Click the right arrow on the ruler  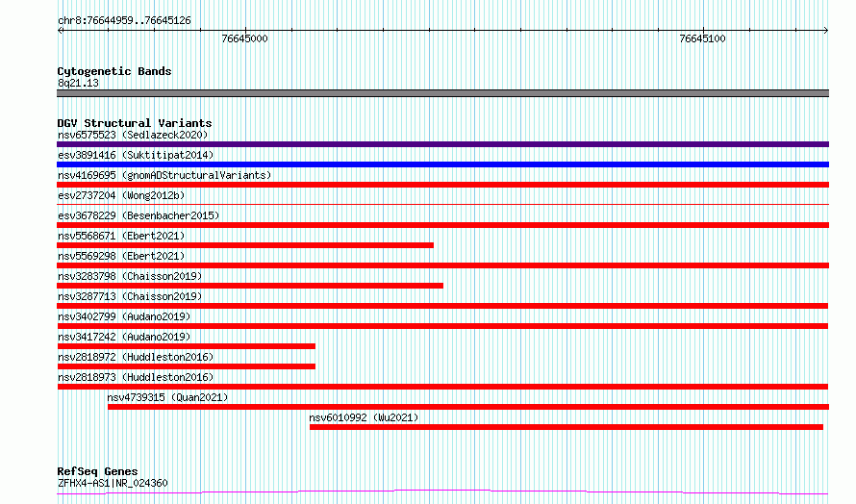825,31
